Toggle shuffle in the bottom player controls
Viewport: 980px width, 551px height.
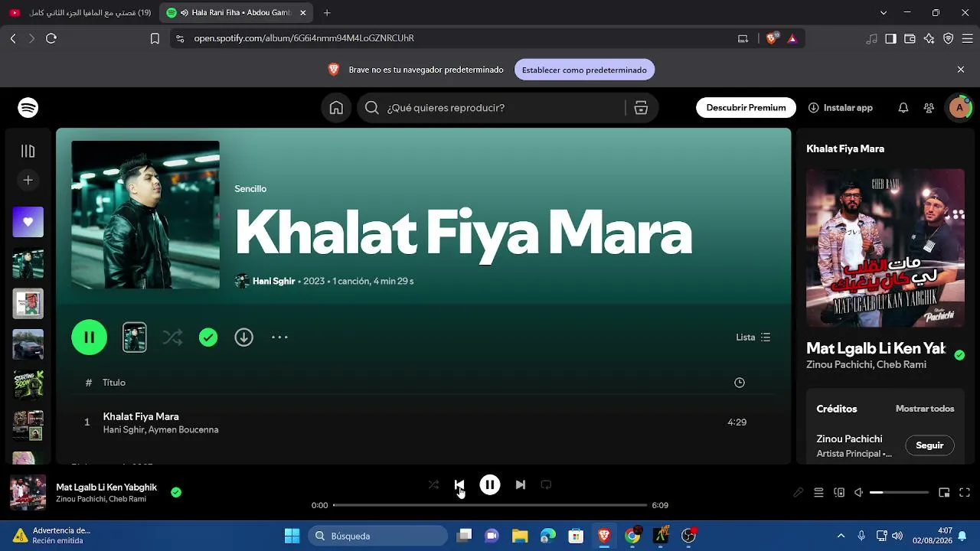(433, 484)
